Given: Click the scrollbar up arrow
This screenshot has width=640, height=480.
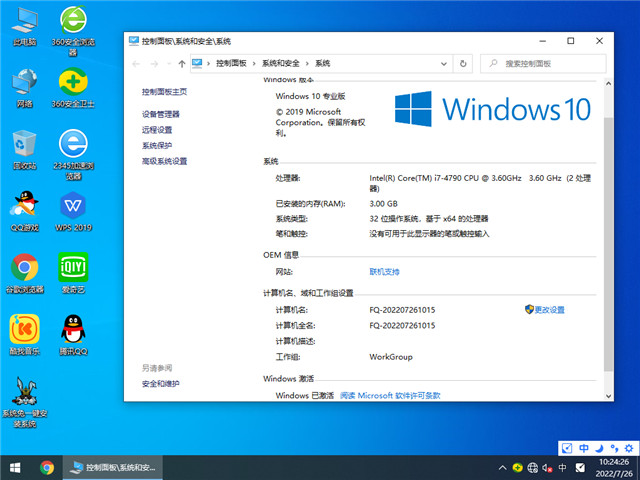Looking at the screenshot, I should [x=608, y=83].
